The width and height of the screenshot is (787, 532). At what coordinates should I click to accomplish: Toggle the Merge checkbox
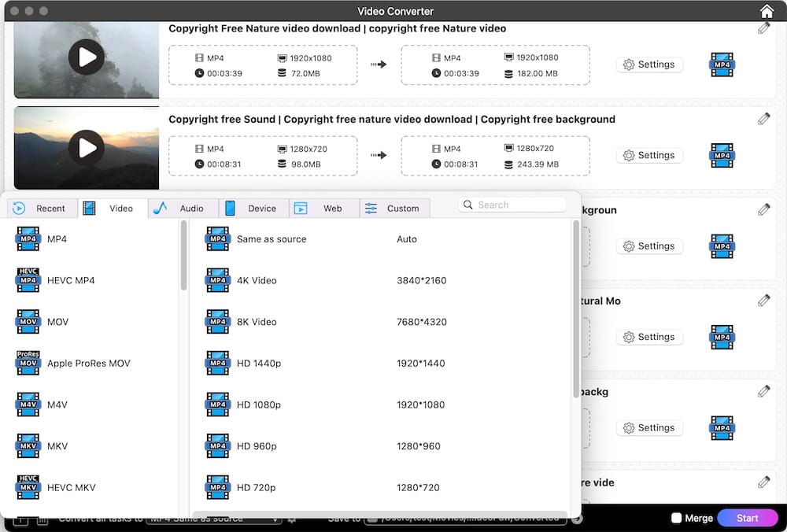coord(676,518)
